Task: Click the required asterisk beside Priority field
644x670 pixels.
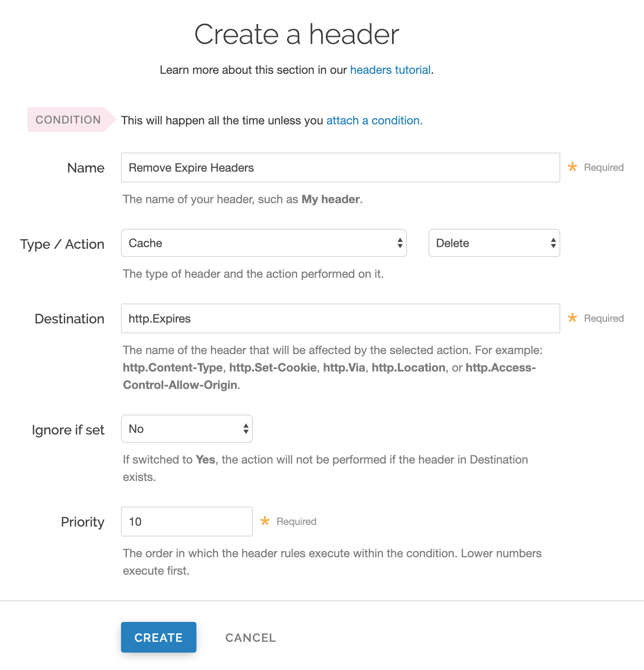Action: tap(264, 521)
